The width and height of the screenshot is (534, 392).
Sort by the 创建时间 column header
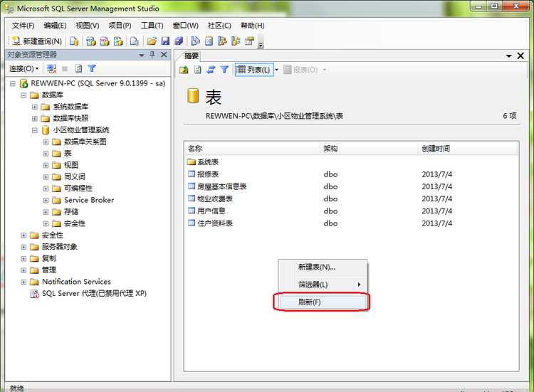[x=468, y=149]
